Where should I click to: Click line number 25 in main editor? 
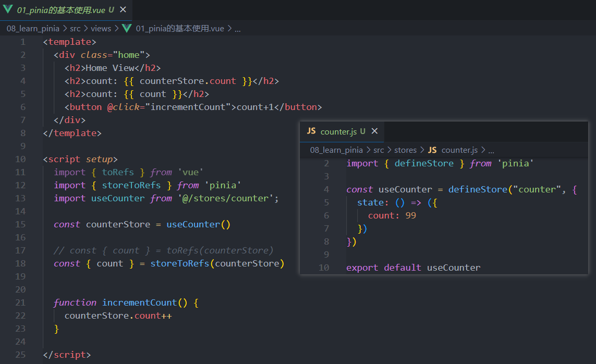click(20, 355)
